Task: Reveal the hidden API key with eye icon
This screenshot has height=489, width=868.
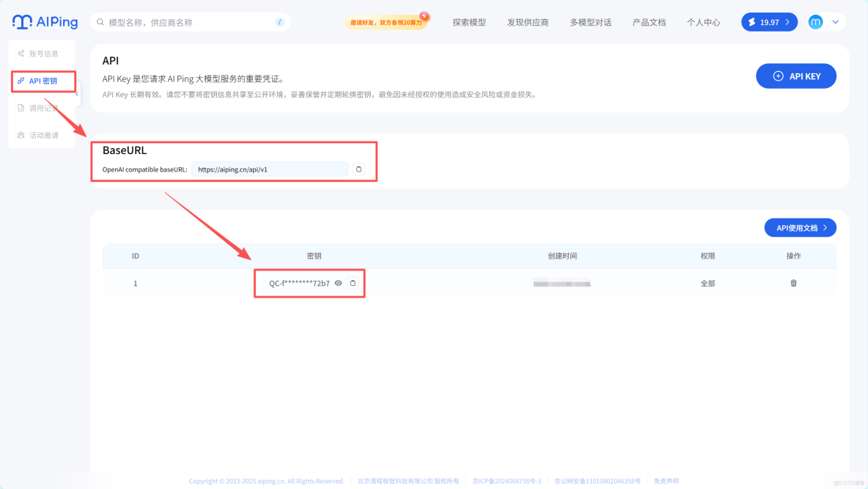Action: pyautogui.click(x=339, y=282)
